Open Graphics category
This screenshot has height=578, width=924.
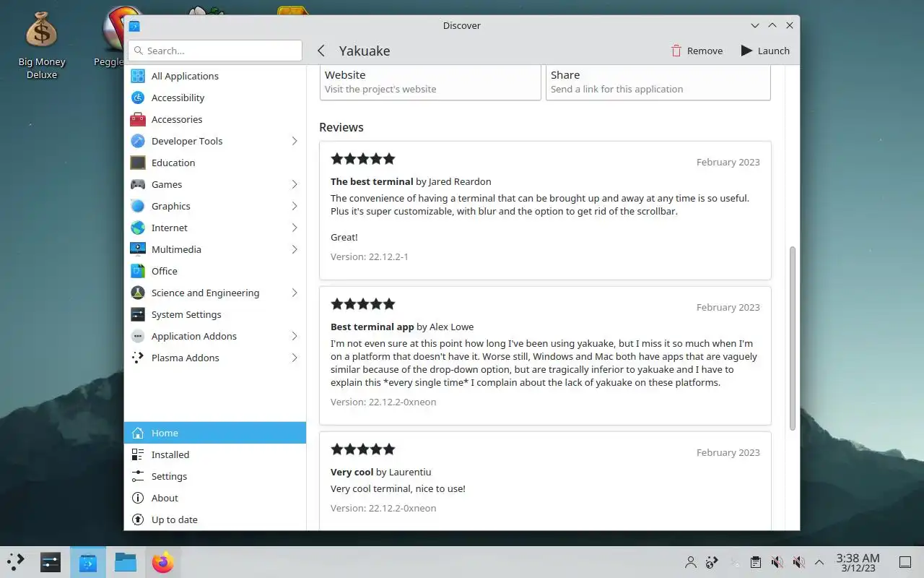tap(215, 206)
